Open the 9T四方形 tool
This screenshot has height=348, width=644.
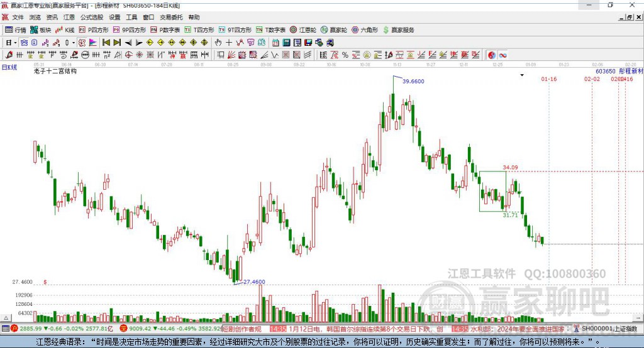(x=235, y=30)
